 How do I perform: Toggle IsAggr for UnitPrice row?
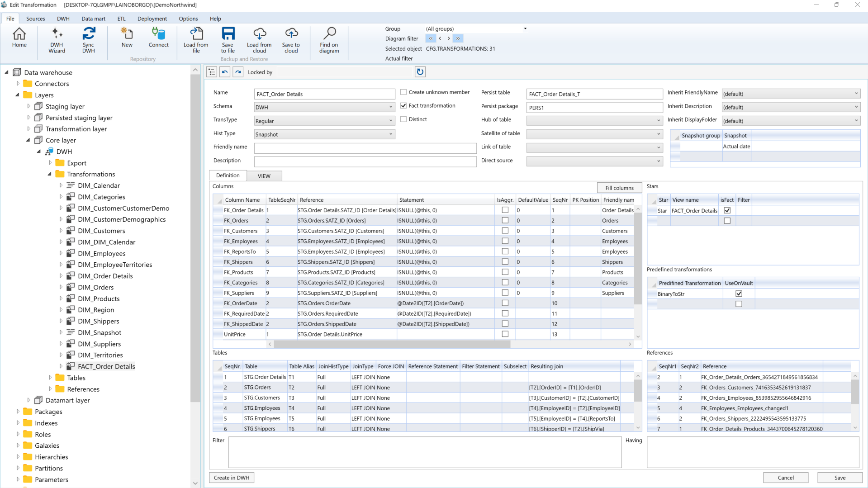coord(505,334)
